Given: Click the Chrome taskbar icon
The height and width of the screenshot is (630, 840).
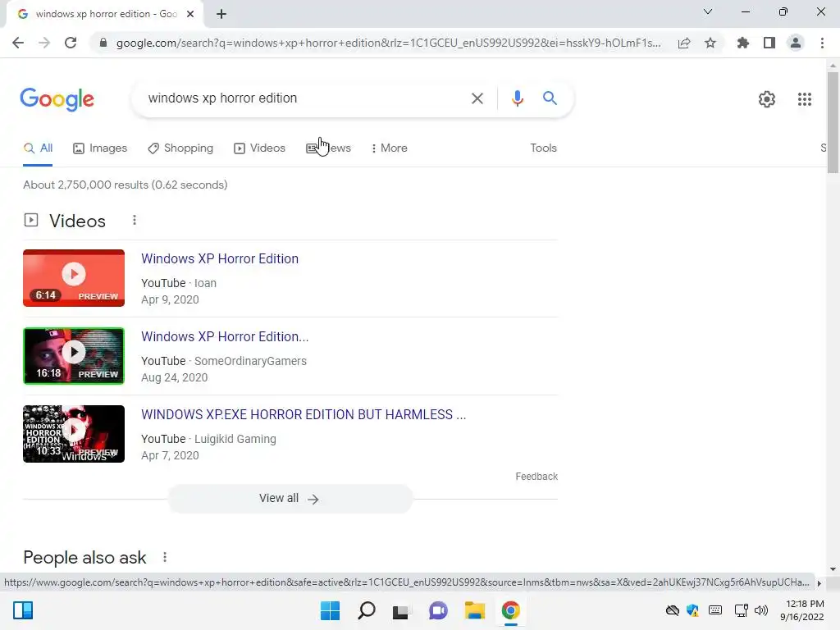Looking at the screenshot, I should tap(510, 610).
